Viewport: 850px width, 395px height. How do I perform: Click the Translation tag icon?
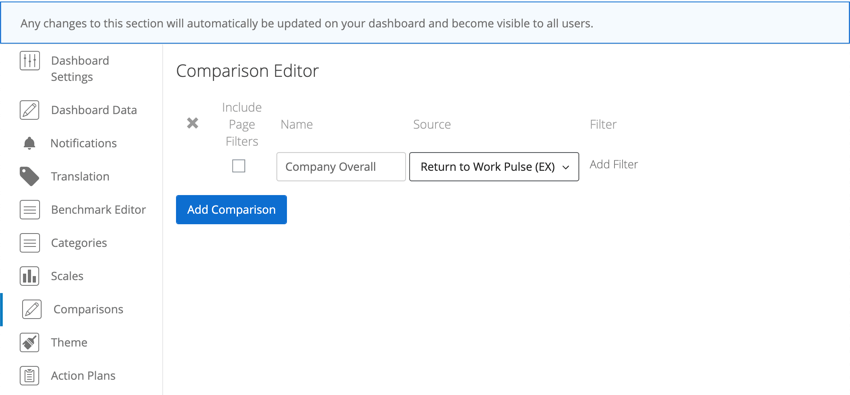click(x=29, y=176)
